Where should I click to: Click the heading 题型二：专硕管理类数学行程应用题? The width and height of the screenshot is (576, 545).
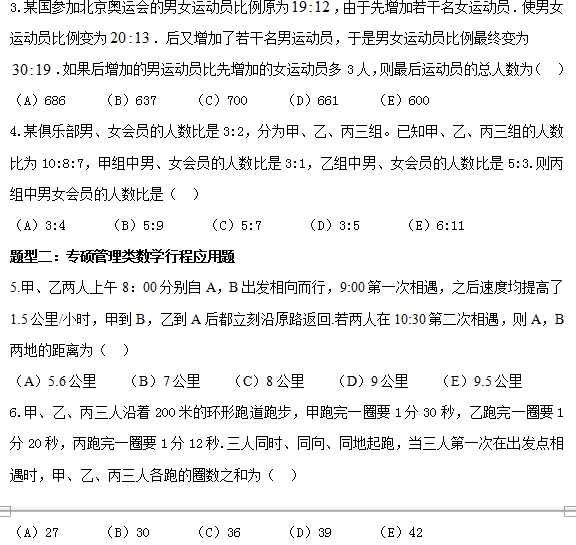tap(122, 257)
